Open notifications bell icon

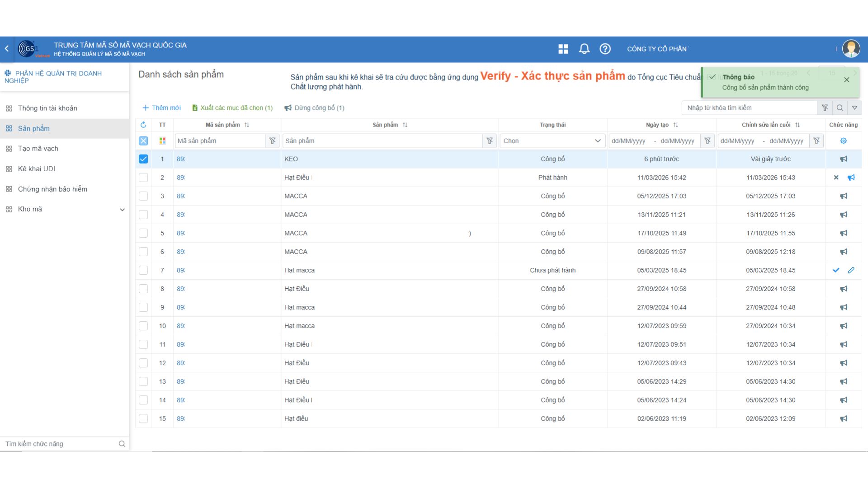pos(584,49)
